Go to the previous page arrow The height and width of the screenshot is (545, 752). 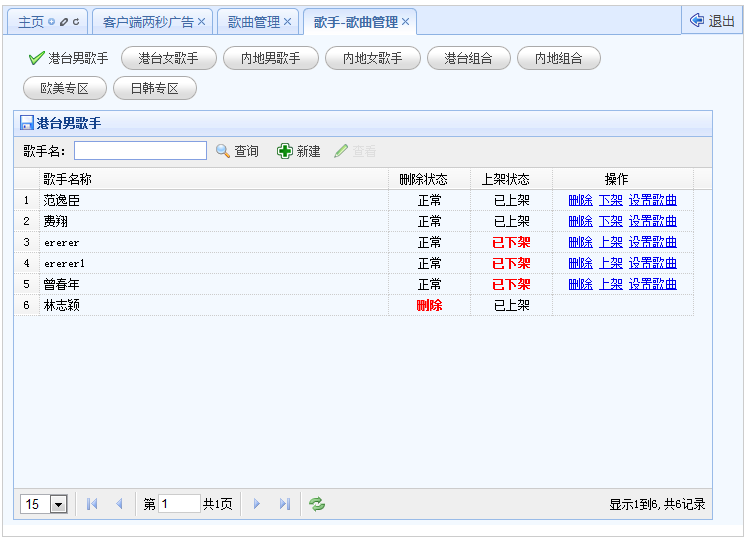[x=120, y=504]
